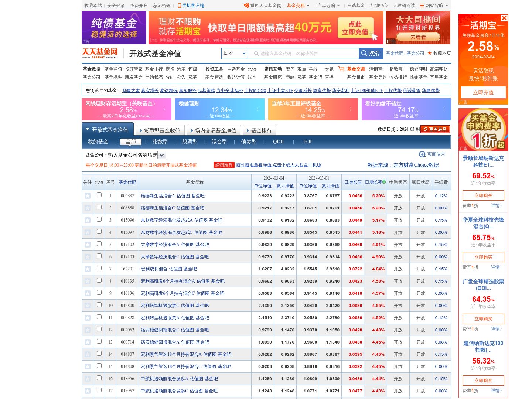Add 宏利成长混合 to watchlist via star
Viewport: 532px width, 399px height.
click(x=88, y=269)
